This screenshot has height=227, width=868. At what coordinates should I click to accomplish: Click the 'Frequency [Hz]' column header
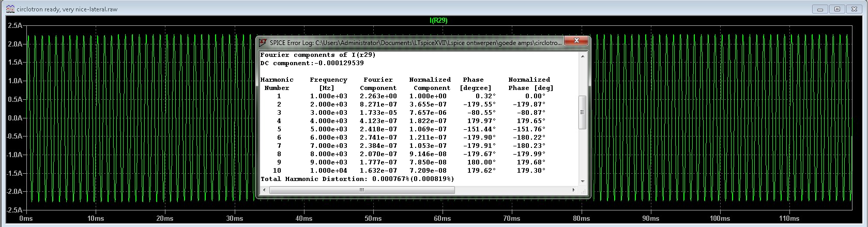329,84
